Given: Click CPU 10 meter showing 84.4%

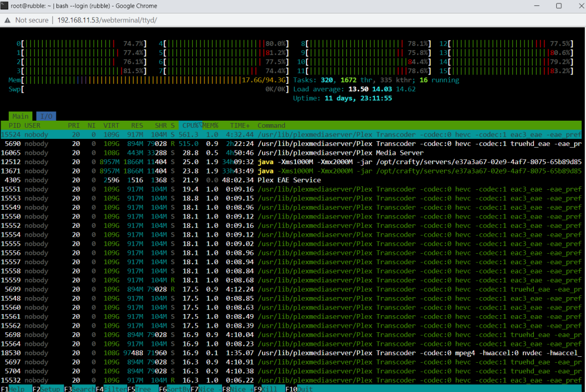Looking at the screenshot, I should (364, 62).
